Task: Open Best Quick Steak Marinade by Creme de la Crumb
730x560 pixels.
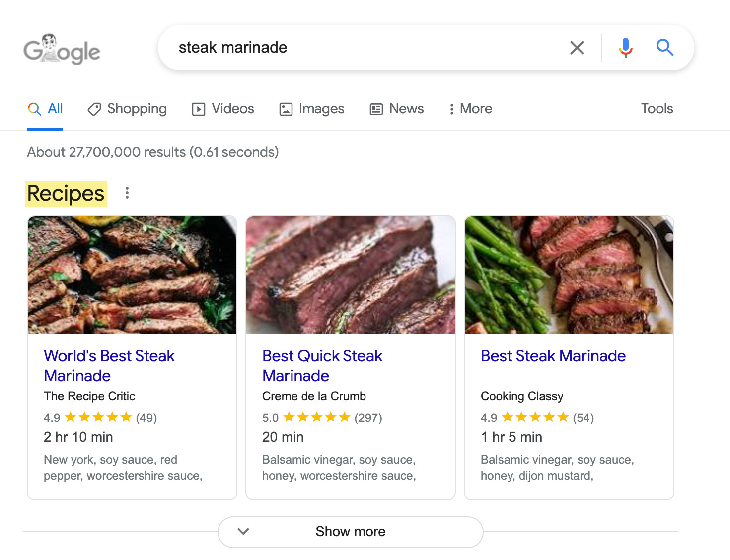Action: [322, 366]
